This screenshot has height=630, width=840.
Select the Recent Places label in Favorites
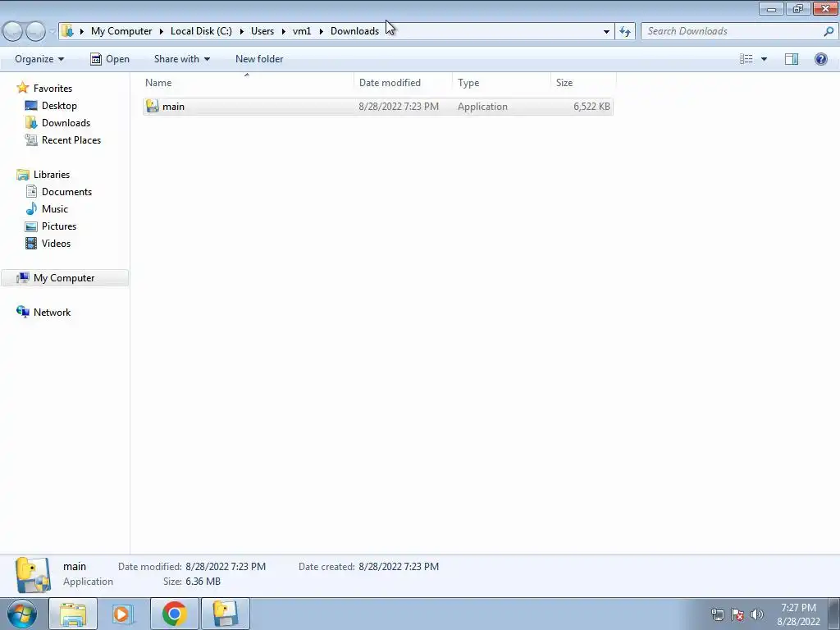click(71, 139)
